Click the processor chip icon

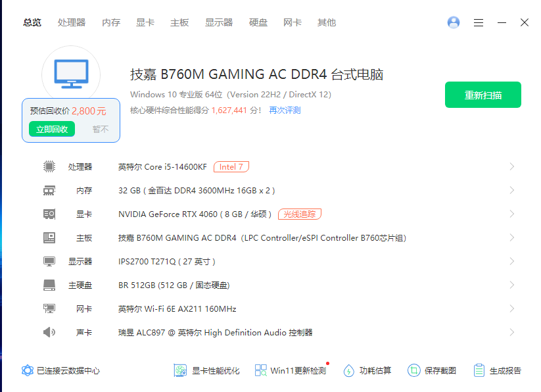point(49,166)
